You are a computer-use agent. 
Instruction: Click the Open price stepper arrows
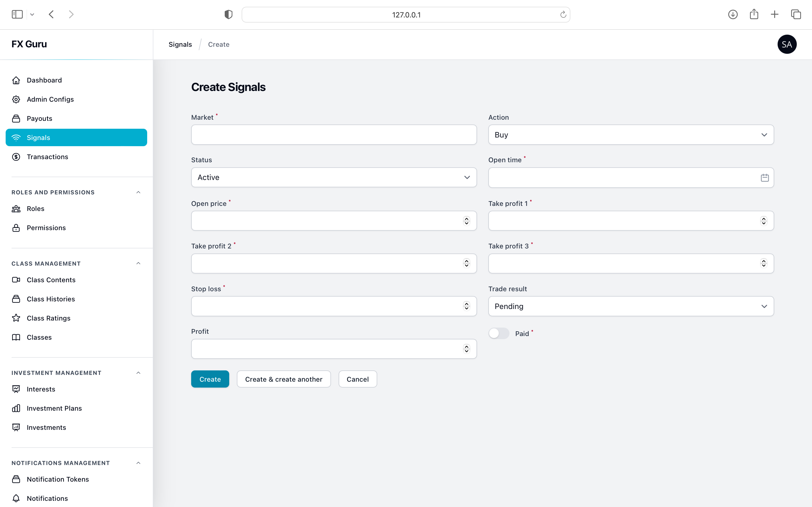[466, 221]
